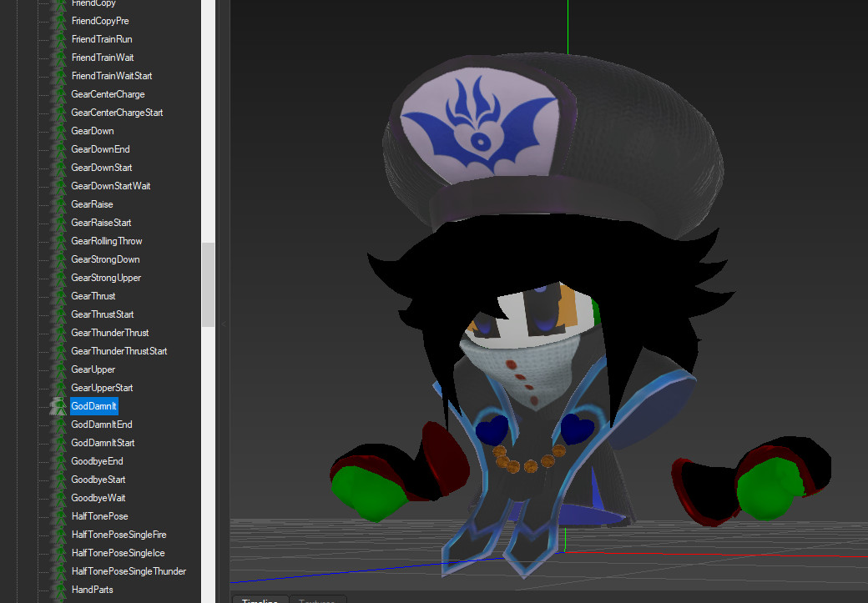Screen dimensions: 868x603
Task: Click the HandParts animation icon
Action: click(58, 590)
